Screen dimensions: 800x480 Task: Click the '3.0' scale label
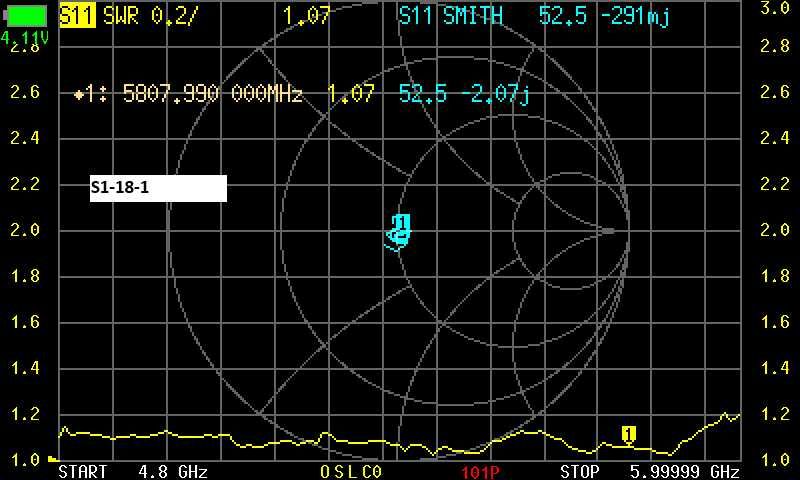point(774,9)
